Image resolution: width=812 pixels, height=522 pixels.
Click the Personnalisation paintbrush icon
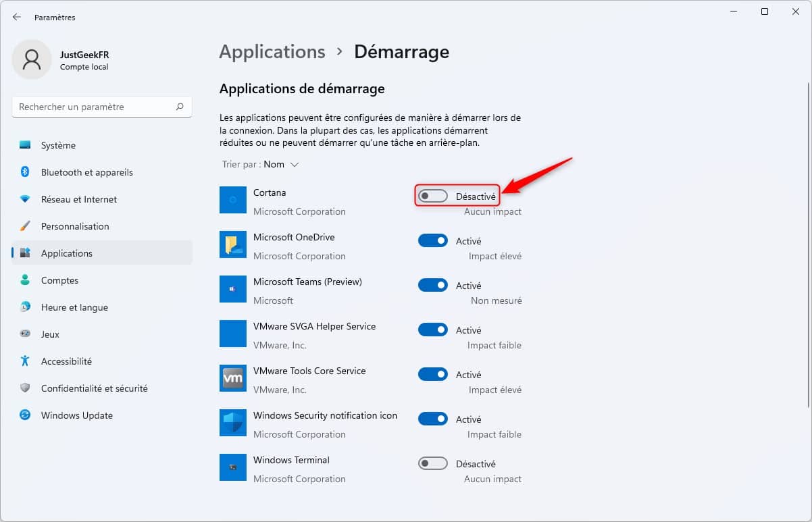coord(25,226)
